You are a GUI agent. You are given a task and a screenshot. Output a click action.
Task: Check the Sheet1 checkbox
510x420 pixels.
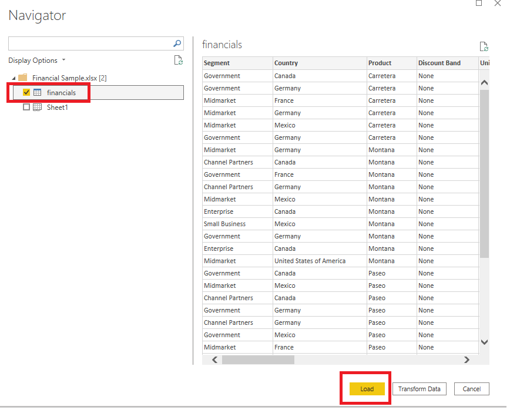point(26,107)
